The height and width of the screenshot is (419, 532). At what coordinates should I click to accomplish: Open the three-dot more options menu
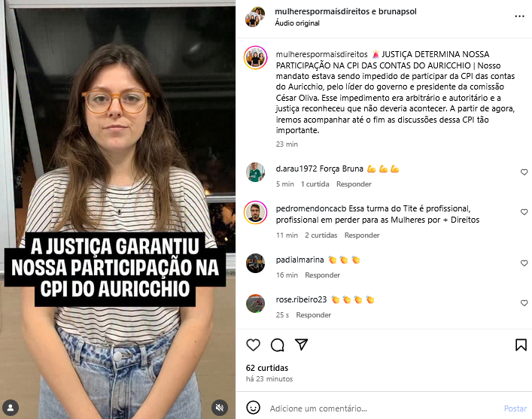[x=519, y=17]
